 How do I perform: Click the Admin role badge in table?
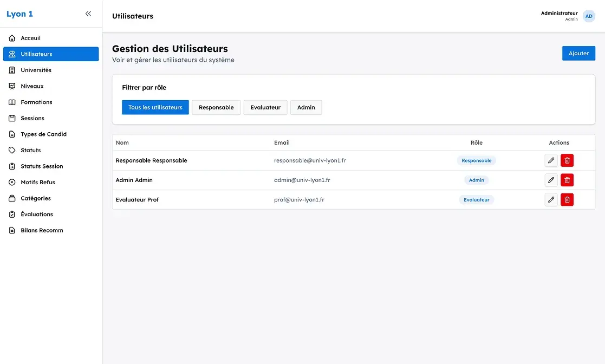[x=477, y=180]
